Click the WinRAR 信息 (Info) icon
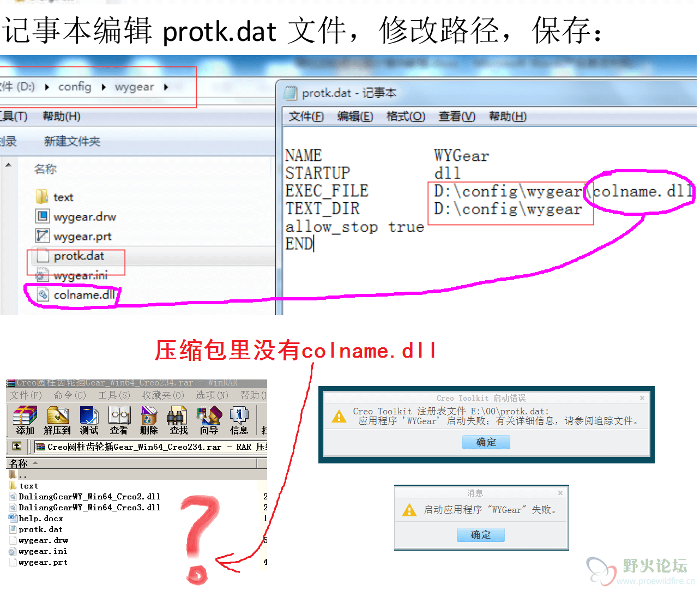This screenshot has width=700, height=591. pos(239,420)
